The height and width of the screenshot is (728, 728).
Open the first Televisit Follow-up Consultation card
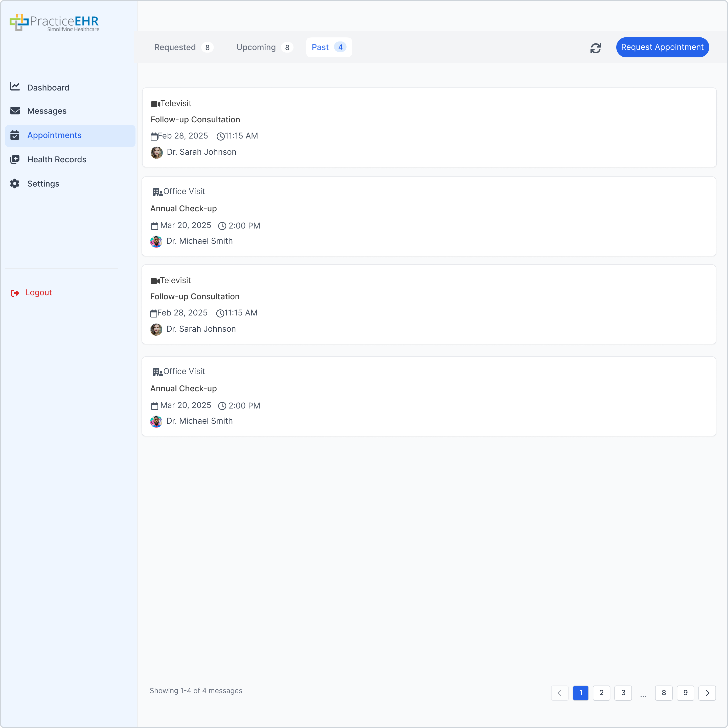tap(429, 127)
